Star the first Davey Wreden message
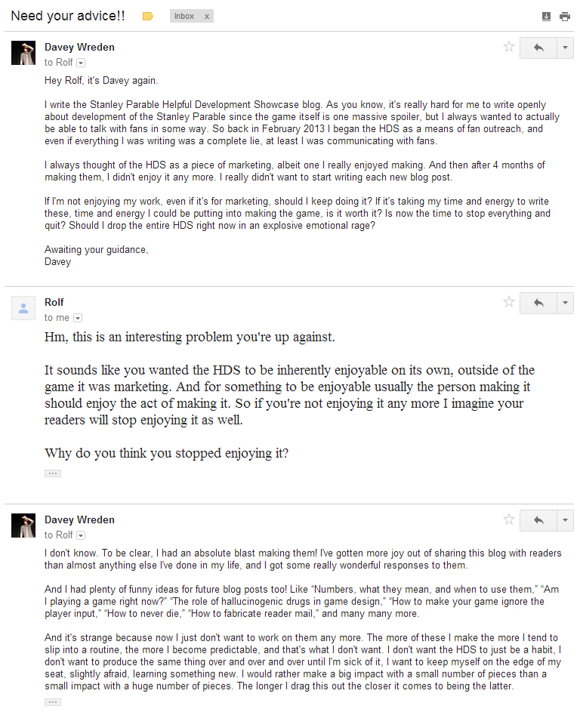580x728 pixels. pos(509,46)
